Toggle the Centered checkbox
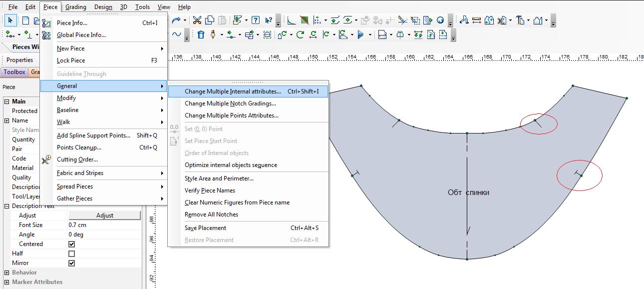 point(71,244)
